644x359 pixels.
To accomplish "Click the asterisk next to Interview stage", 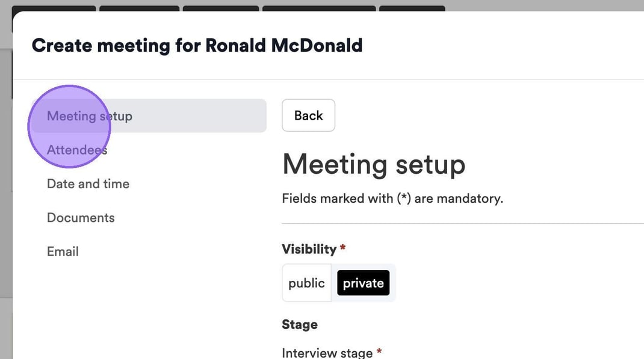I will pyautogui.click(x=379, y=351).
